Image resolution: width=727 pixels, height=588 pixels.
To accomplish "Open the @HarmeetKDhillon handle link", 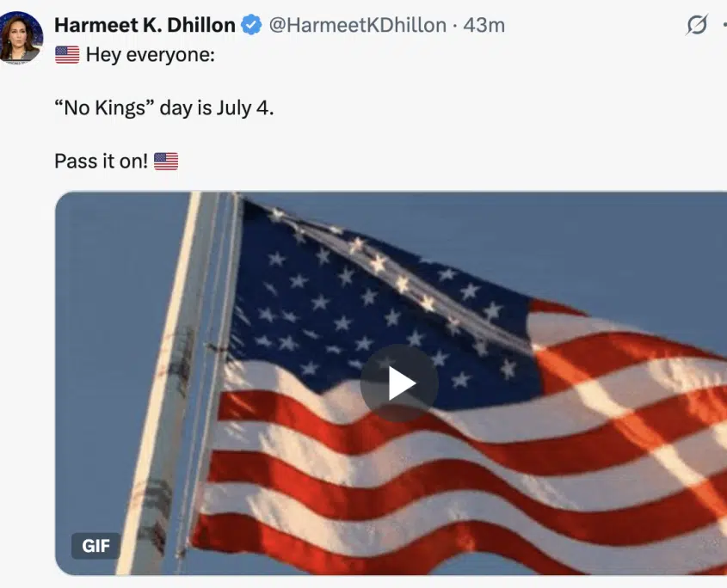I will click(x=357, y=26).
